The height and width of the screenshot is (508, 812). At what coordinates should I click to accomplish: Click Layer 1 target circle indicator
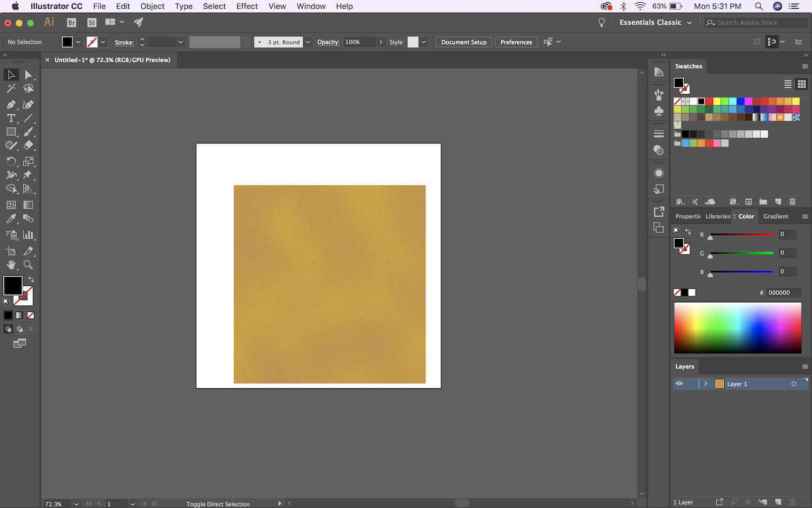pos(794,384)
